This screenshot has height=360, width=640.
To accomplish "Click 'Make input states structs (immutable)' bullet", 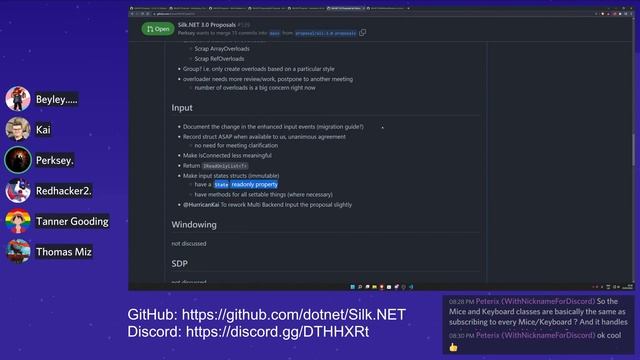I will click(231, 176).
